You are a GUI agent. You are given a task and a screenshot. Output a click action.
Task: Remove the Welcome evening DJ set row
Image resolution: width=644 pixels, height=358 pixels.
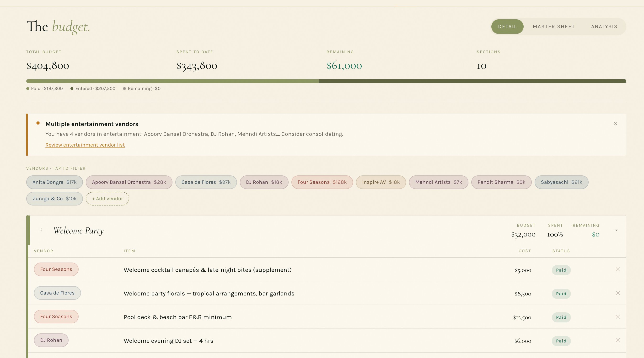tap(618, 340)
